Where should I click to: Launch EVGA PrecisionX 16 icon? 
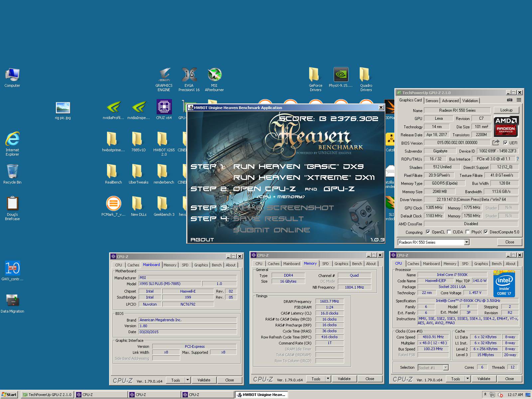tap(189, 80)
